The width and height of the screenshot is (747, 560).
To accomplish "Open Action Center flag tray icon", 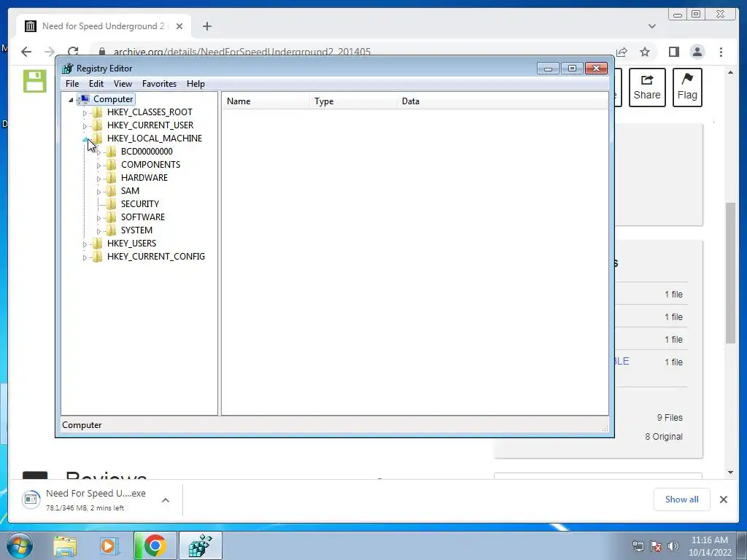I will (x=656, y=546).
